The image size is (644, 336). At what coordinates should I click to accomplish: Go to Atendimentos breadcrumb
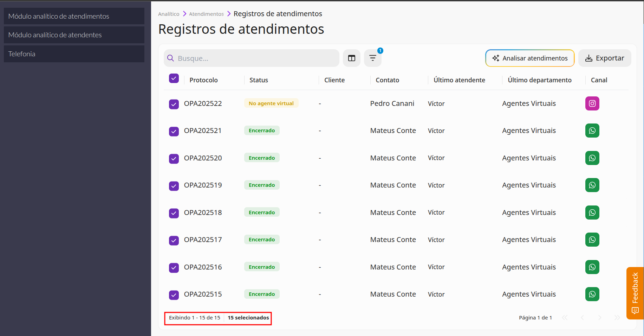[x=206, y=14]
